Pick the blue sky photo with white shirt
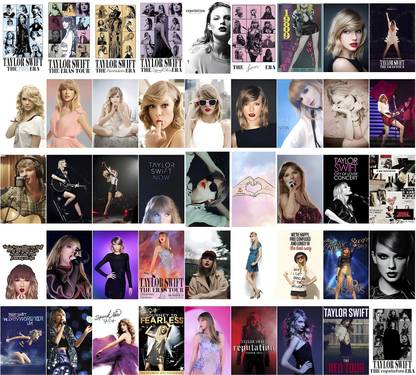The height and width of the screenshot is (375, 416). pos(300,113)
